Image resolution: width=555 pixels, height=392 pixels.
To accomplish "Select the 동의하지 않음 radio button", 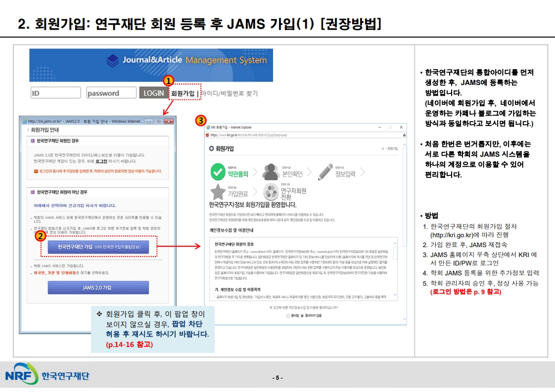I will coord(302,315).
